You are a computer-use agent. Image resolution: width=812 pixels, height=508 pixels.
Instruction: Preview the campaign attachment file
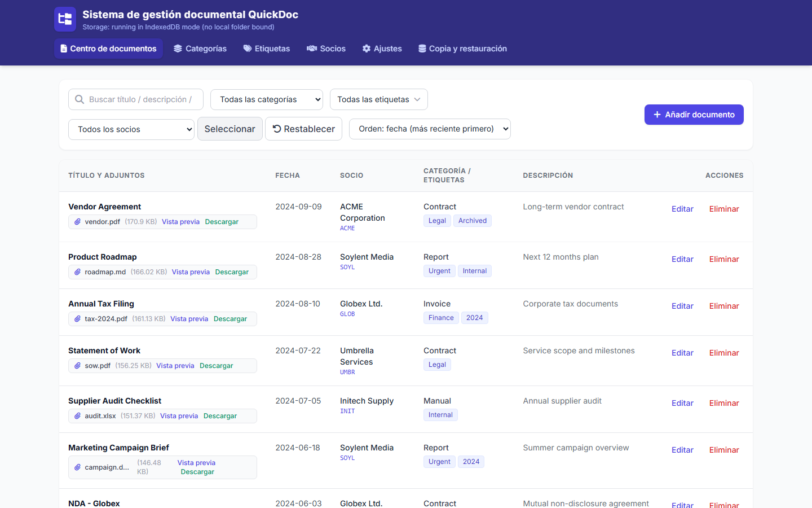click(196, 463)
